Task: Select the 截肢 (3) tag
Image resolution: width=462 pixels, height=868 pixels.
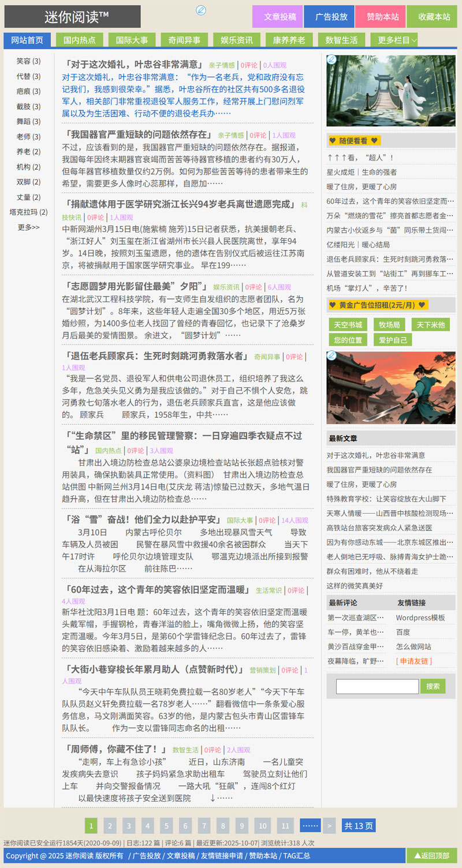Action: 28,106
